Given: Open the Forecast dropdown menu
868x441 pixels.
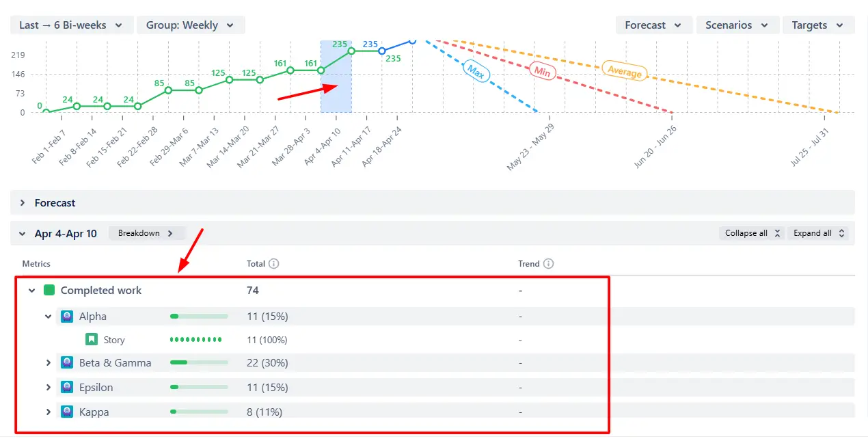Looking at the screenshot, I should click(x=653, y=25).
